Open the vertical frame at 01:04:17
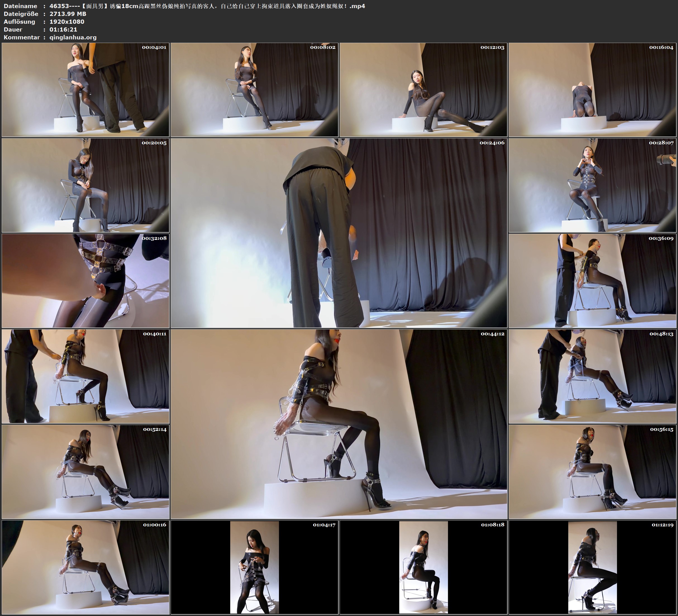678x616 pixels. (x=254, y=567)
